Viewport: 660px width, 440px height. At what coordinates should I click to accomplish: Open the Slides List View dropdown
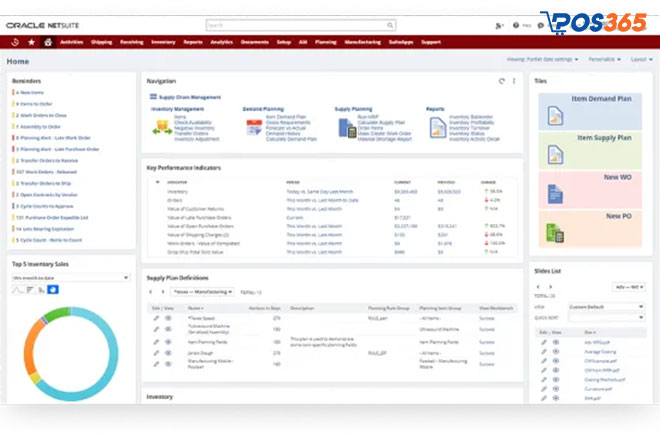(600, 305)
